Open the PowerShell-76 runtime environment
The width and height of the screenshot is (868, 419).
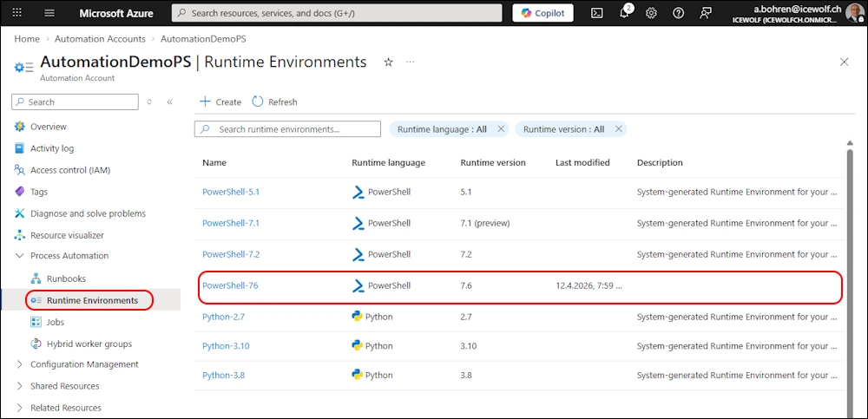(x=230, y=285)
